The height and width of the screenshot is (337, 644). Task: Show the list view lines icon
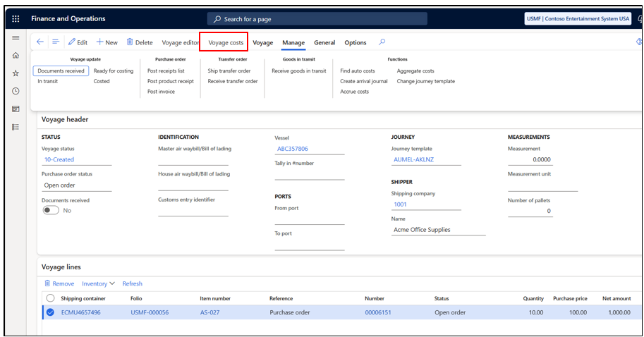[x=56, y=42]
